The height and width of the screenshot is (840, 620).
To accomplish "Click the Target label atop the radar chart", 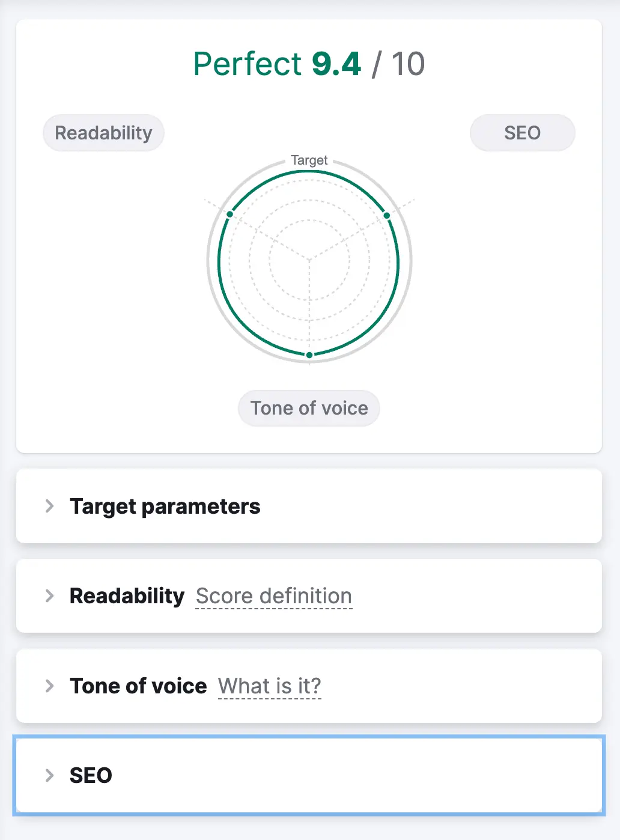I will coord(309,160).
